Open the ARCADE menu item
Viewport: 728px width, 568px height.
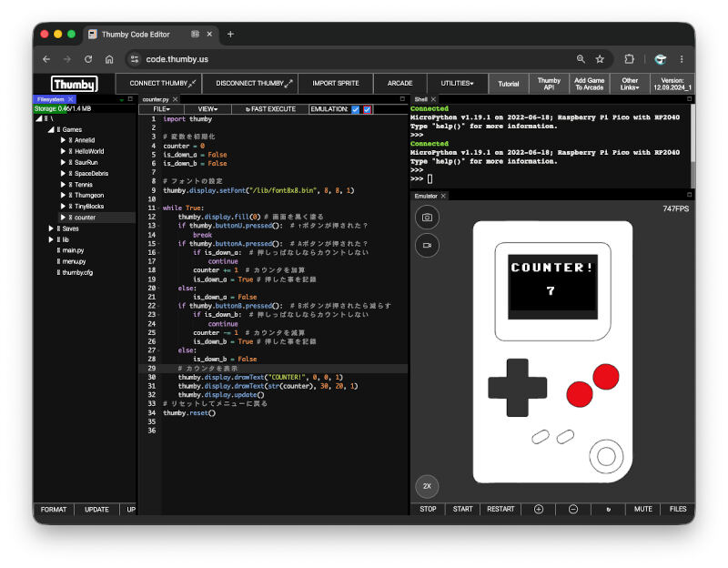(399, 84)
